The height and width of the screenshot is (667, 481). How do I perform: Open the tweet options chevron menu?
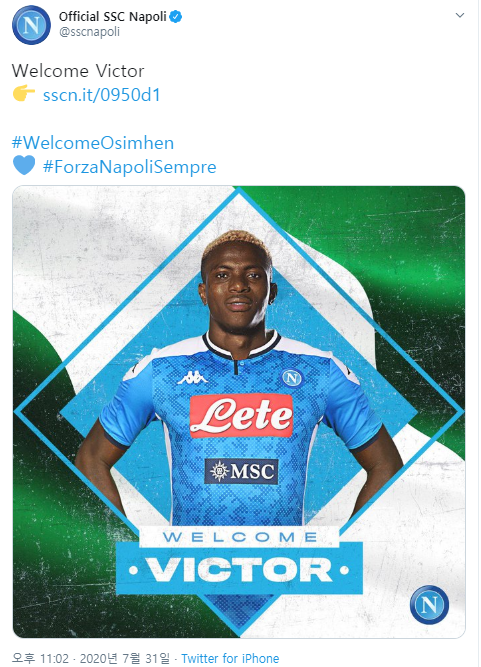pos(459,15)
